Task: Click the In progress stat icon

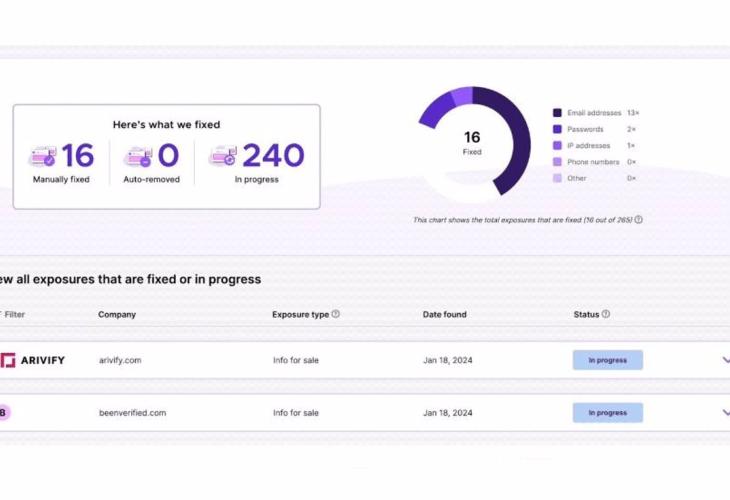Action: (222, 157)
